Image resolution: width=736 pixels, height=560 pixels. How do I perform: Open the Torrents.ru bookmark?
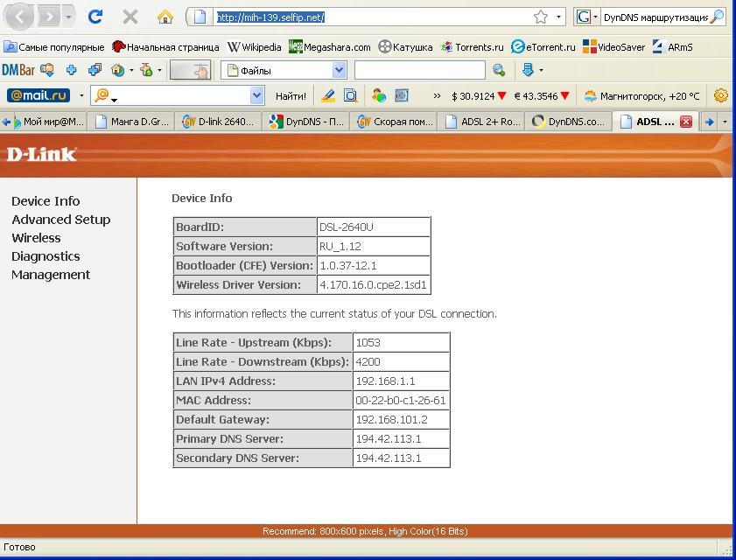point(473,47)
